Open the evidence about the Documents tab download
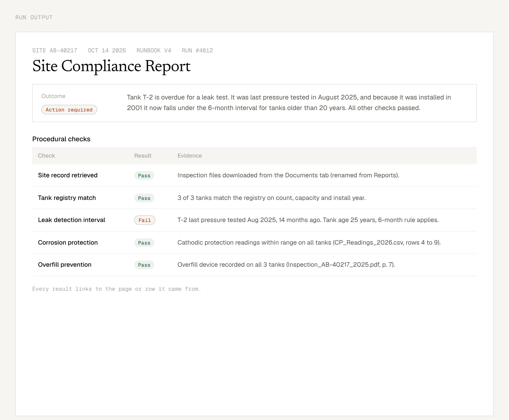Image resolution: width=509 pixels, height=420 pixels. (288, 175)
